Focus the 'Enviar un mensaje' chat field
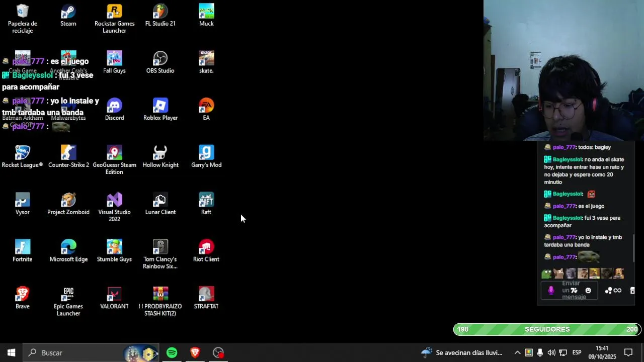The height and width of the screenshot is (362, 644). (570, 291)
